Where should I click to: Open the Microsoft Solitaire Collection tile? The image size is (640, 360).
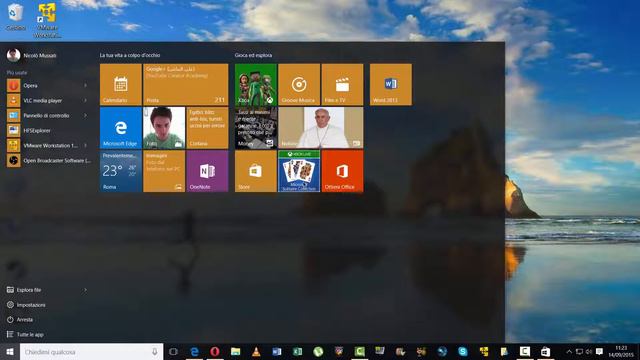[299, 171]
